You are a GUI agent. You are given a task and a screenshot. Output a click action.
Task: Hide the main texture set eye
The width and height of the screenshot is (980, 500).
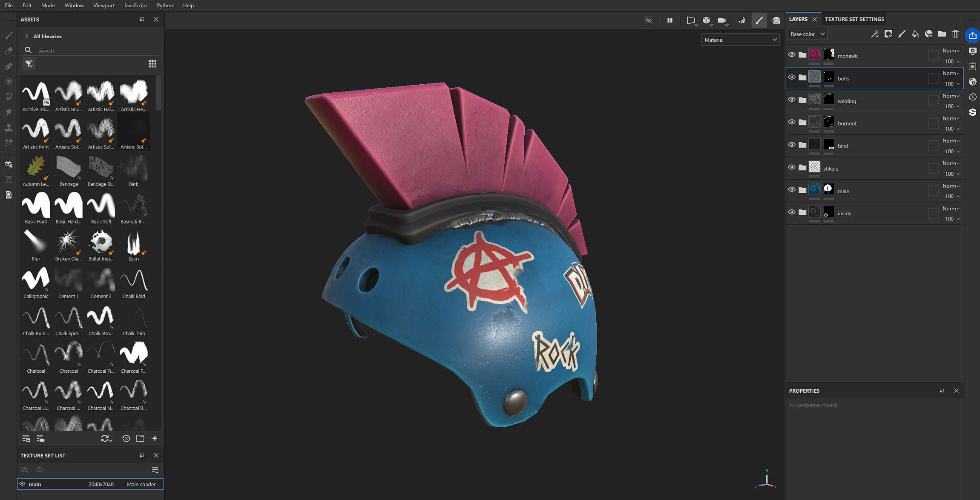pos(23,484)
